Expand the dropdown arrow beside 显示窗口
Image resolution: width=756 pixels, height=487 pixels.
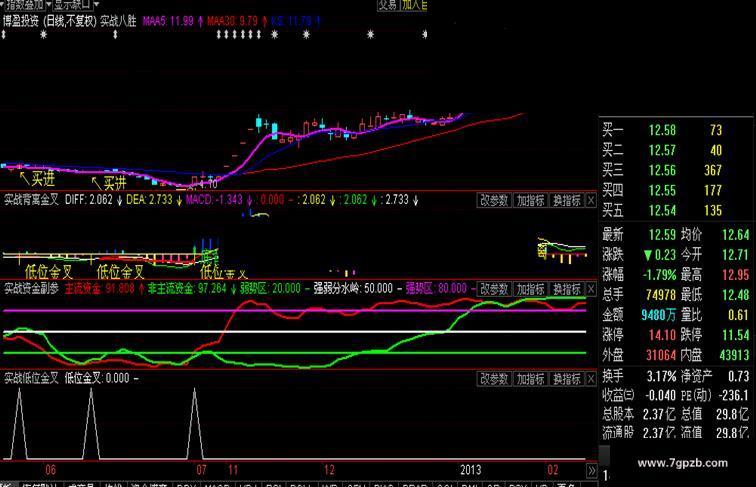click(x=96, y=4)
